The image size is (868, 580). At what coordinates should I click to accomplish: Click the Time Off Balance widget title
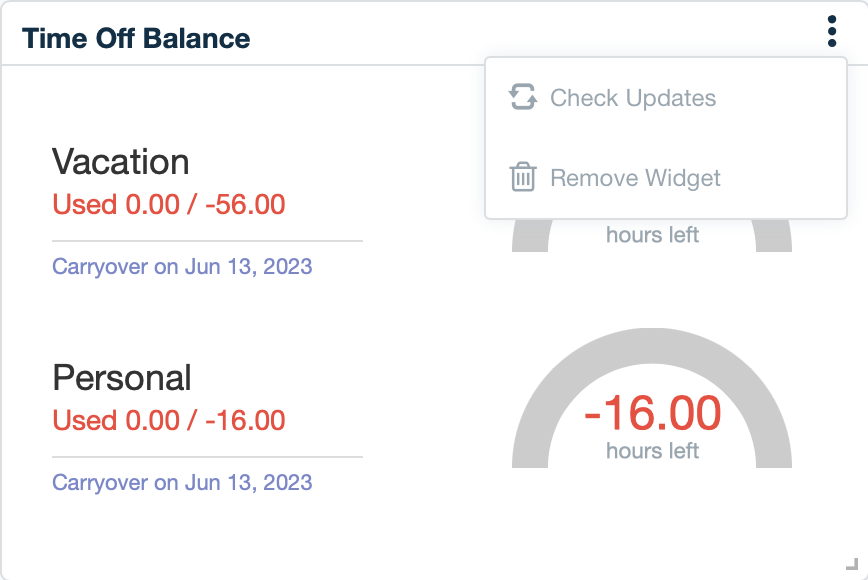pyautogui.click(x=138, y=38)
